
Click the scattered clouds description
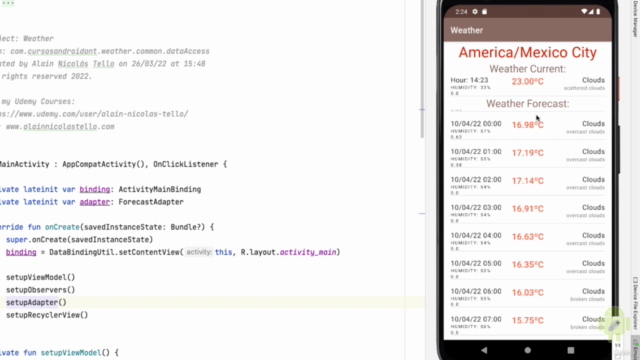584,88
